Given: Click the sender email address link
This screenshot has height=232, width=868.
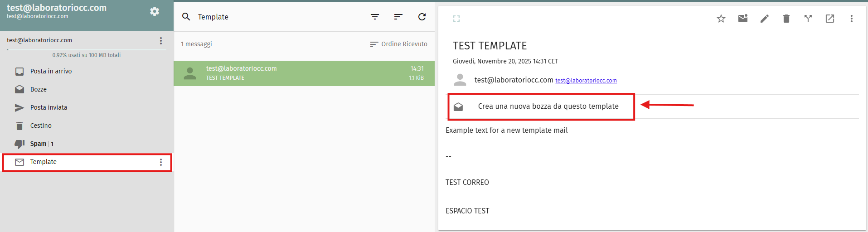Looking at the screenshot, I should click(x=586, y=81).
